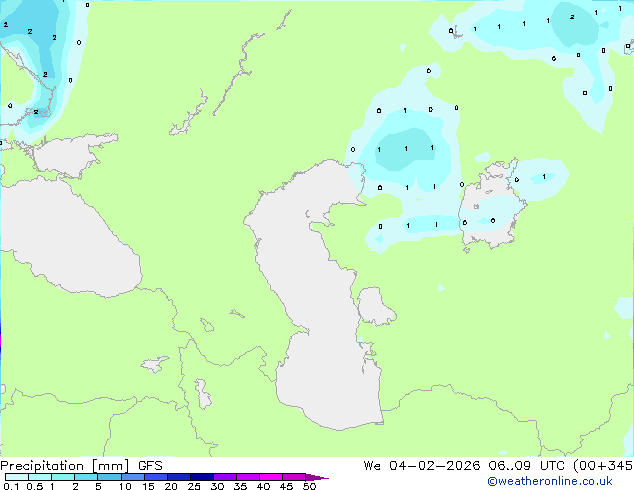Viewport: 634px width, 490px height.
Task: Select the 2–5 mm legend color swatch
Action: 86,477
